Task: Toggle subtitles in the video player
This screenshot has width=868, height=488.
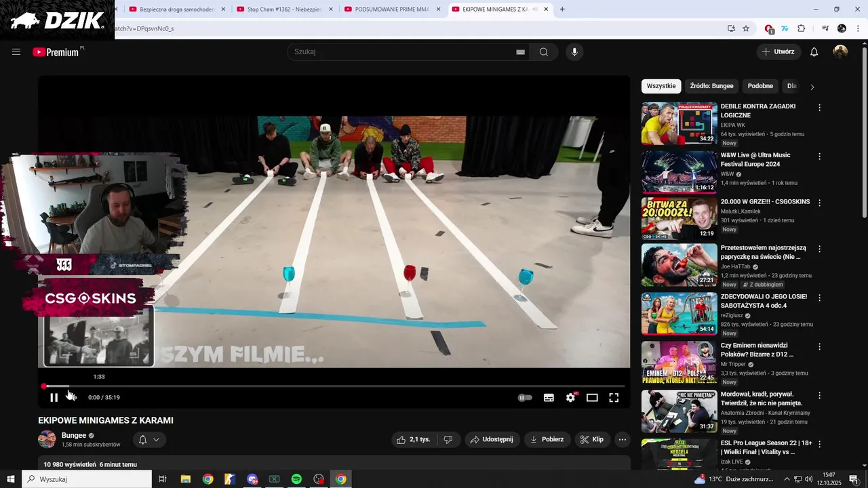Action: coord(549,398)
